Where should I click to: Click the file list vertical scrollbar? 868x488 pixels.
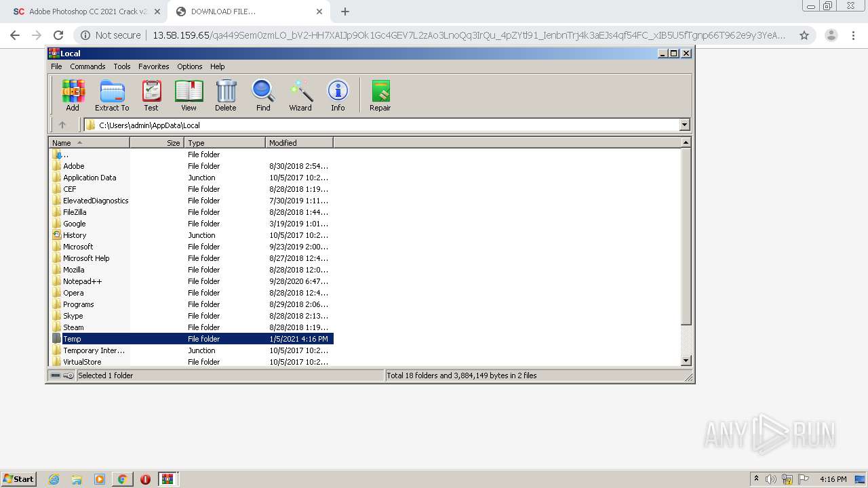[686, 237]
